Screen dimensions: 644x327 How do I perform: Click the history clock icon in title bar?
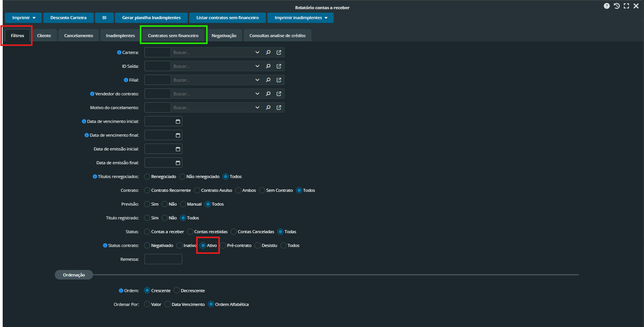pos(616,6)
